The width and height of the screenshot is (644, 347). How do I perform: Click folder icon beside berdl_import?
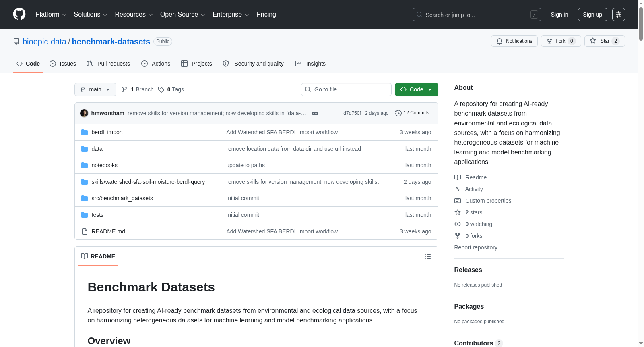point(85,132)
